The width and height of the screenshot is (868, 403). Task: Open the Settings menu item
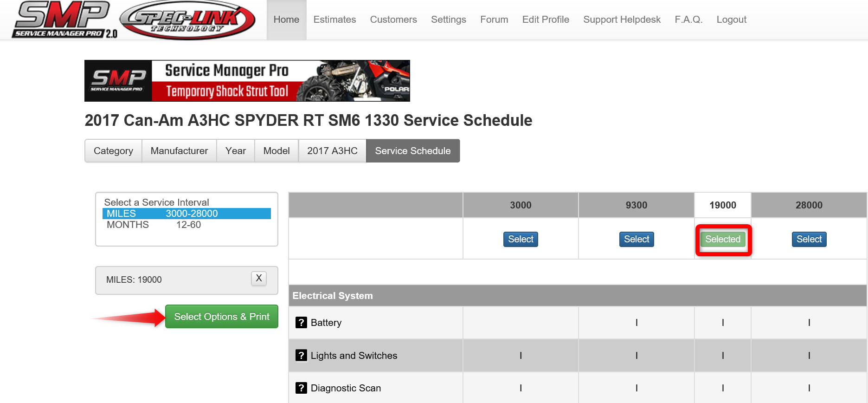[449, 19]
